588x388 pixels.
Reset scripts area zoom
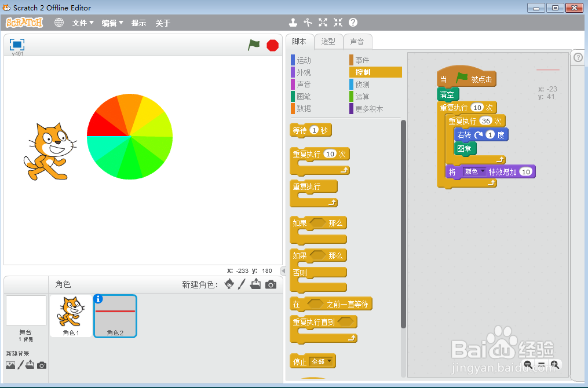(541, 364)
